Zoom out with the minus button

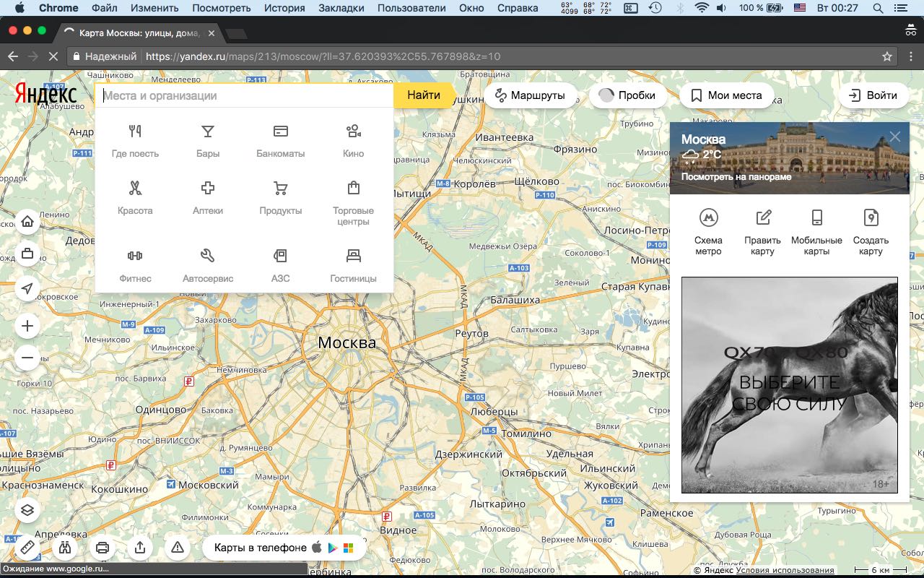pos(27,357)
